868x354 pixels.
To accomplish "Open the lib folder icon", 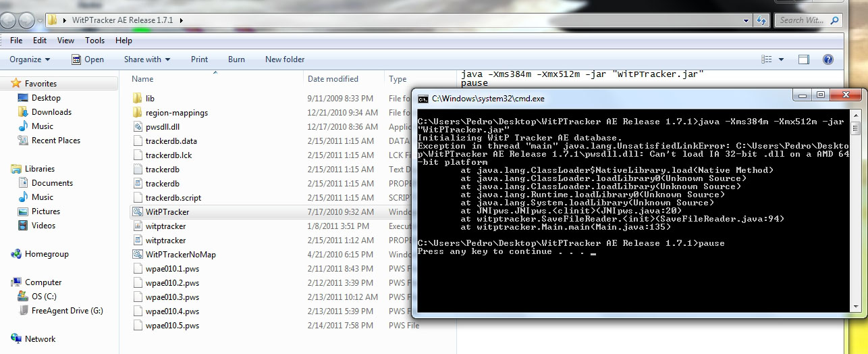I will tap(137, 99).
